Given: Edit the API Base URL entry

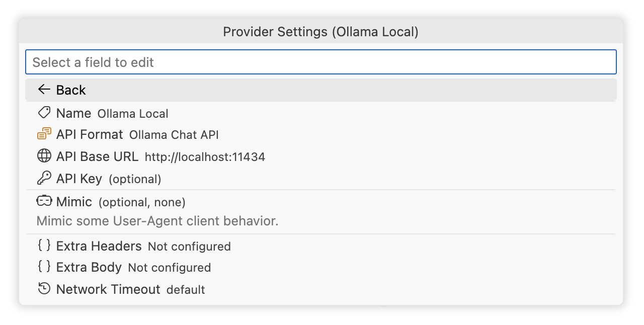Looking at the screenshot, I should point(97,156).
